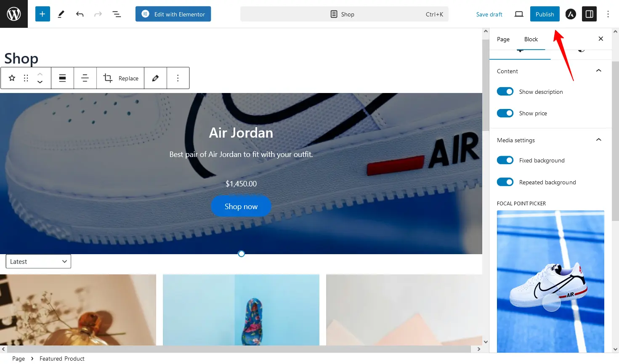Screen dimensions: 619x364
Task: Collapse the Content panel
Action: [x=598, y=71]
